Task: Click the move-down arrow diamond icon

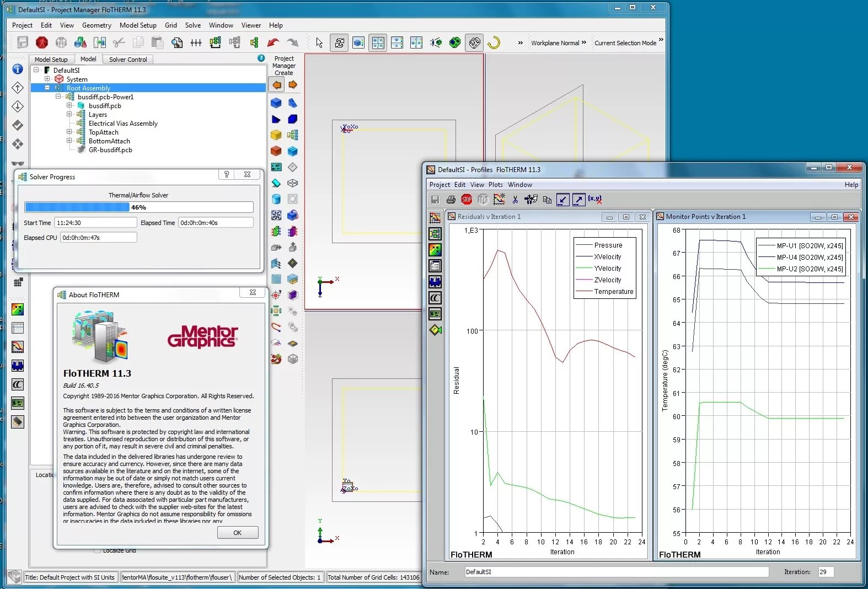Action: coord(18,106)
